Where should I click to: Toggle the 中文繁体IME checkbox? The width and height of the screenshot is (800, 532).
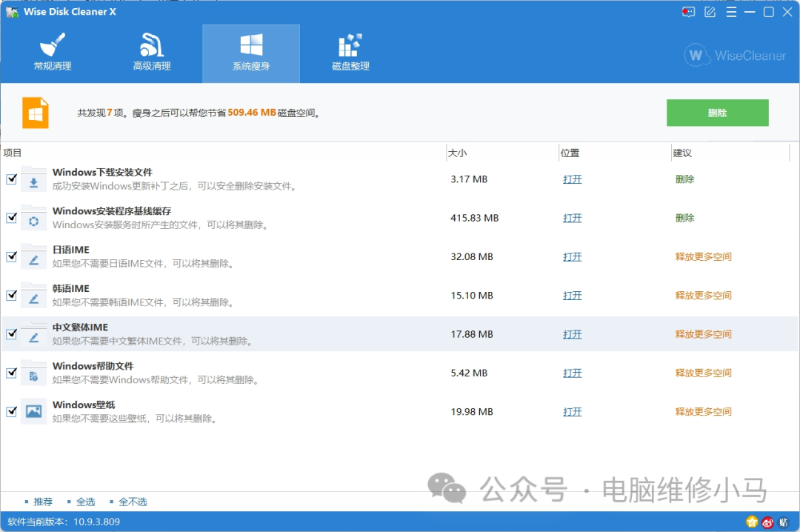(x=11, y=334)
